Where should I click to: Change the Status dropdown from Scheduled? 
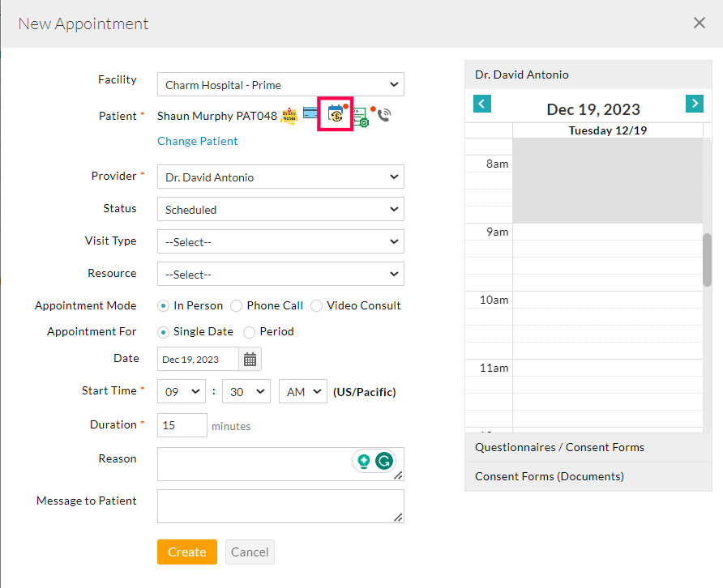tap(280, 209)
